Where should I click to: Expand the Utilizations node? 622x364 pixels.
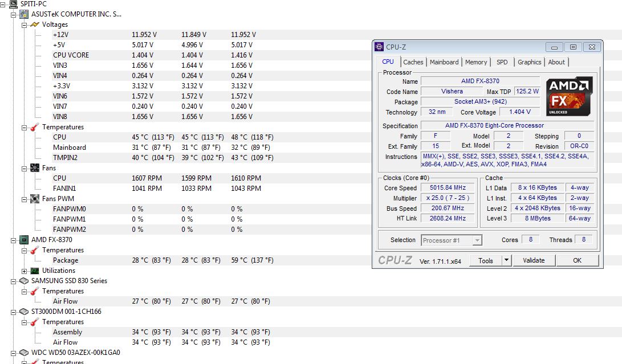pyautogui.click(x=24, y=271)
